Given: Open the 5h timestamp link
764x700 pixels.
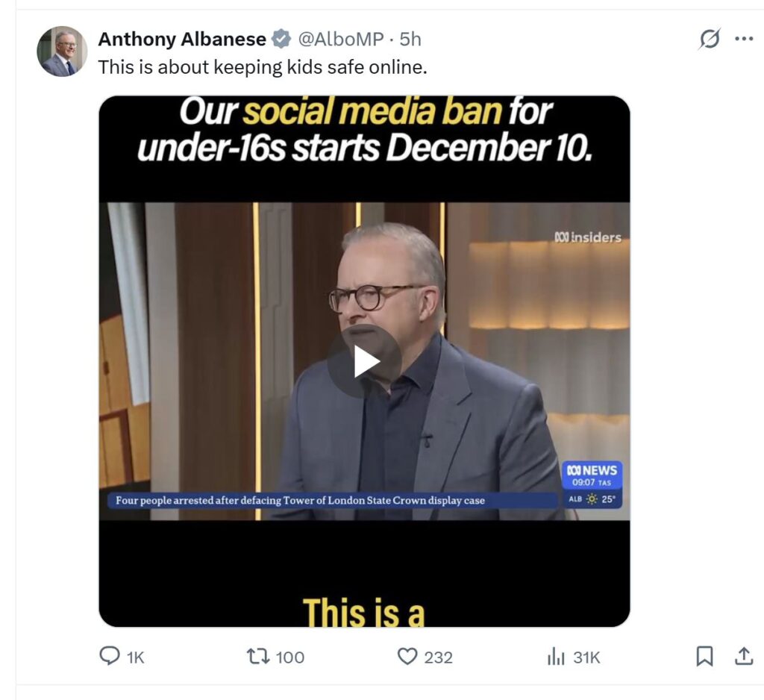Looking at the screenshot, I should pyautogui.click(x=410, y=39).
